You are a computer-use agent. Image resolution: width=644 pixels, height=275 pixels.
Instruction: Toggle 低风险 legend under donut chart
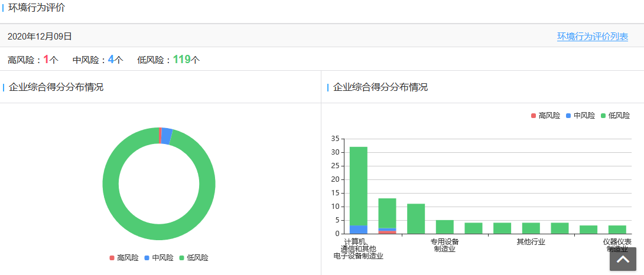(x=193, y=258)
